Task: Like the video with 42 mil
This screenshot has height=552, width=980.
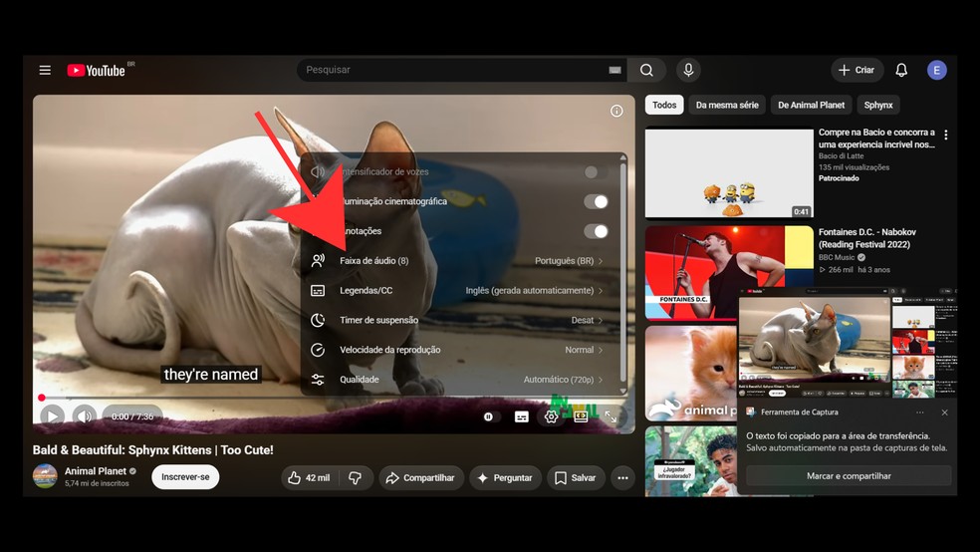Action: pos(310,477)
